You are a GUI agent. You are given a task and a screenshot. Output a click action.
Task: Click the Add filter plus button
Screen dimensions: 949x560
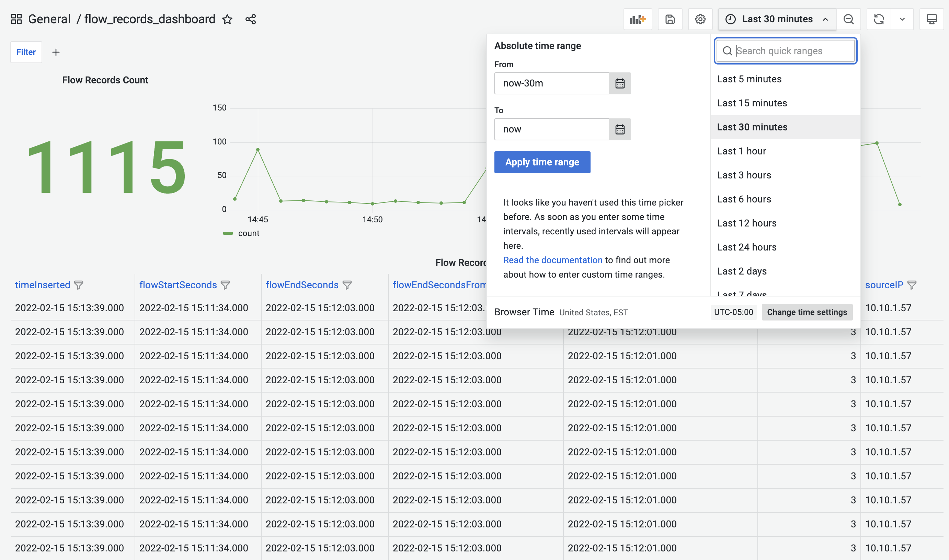[x=56, y=52]
